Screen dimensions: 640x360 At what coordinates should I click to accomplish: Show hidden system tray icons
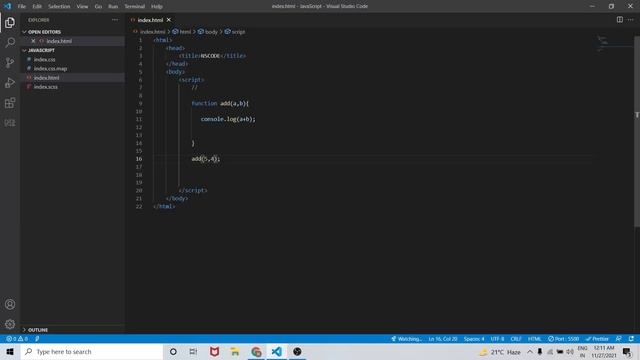530,351
